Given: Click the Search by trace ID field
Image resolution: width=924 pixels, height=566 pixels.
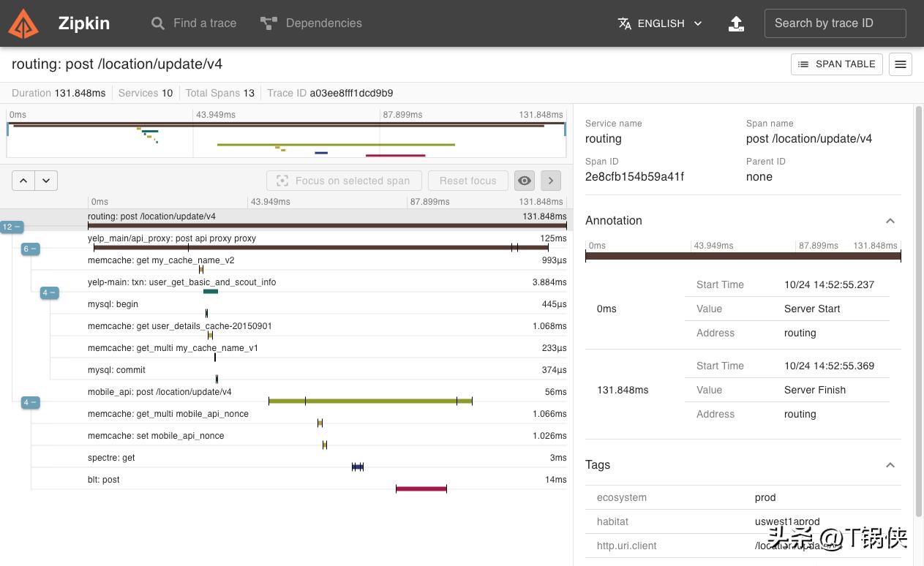Looking at the screenshot, I should [x=835, y=23].
